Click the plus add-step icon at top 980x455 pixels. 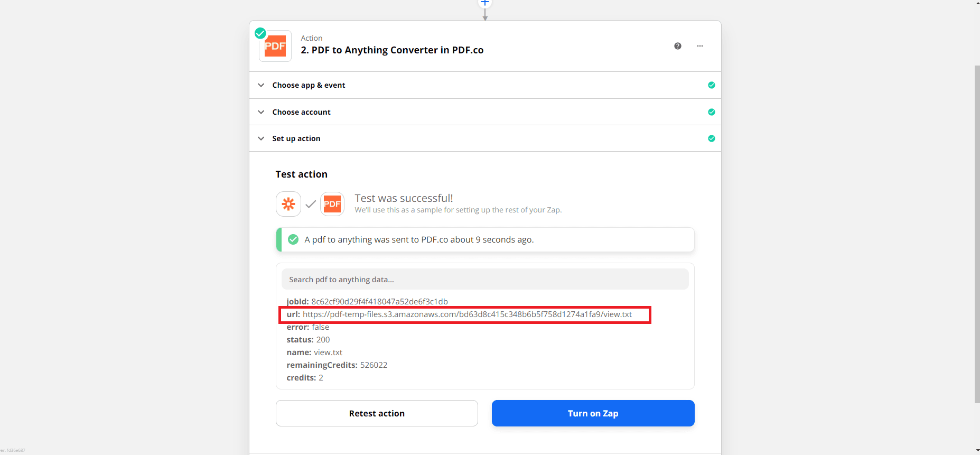click(x=485, y=3)
